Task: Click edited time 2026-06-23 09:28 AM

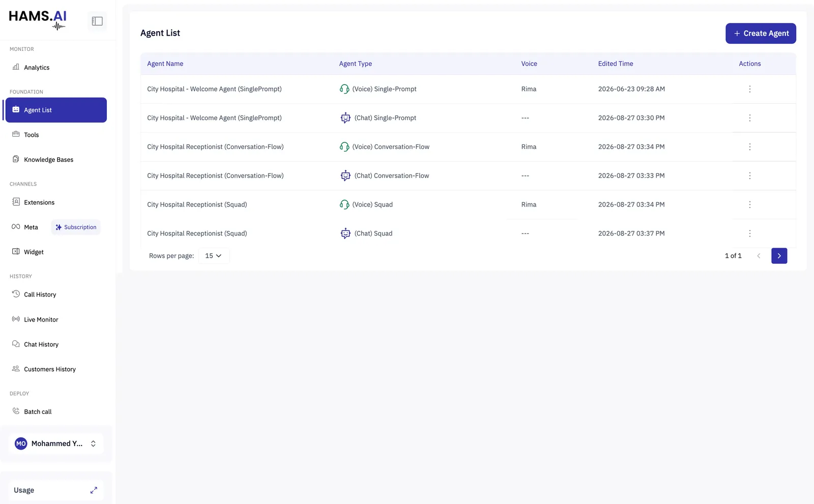Action: click(631, 89)
